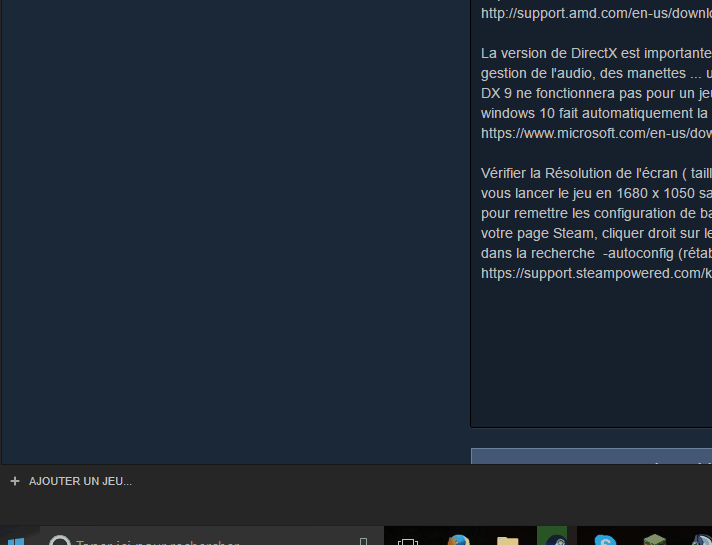Click the empty Steam library side panel
Image resolution: width=712 pixels, height=545 pixels.
pyautogui.click(x=235, y=232)
